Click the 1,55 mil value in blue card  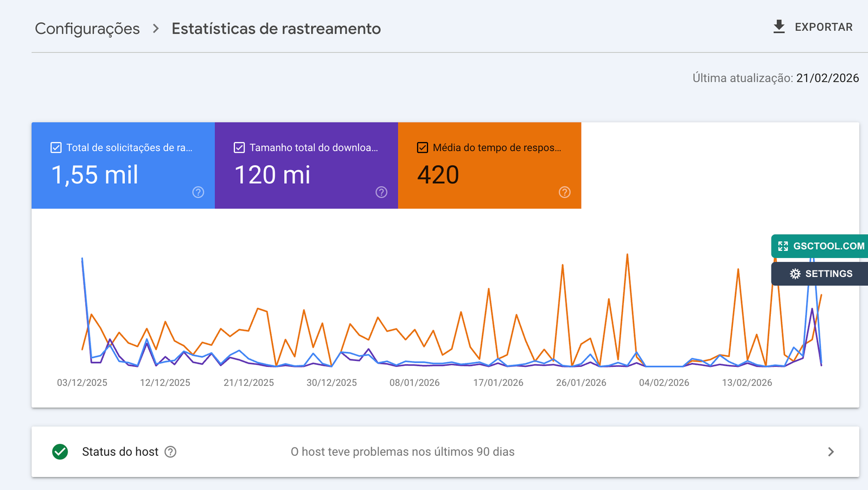coord(95,175)
